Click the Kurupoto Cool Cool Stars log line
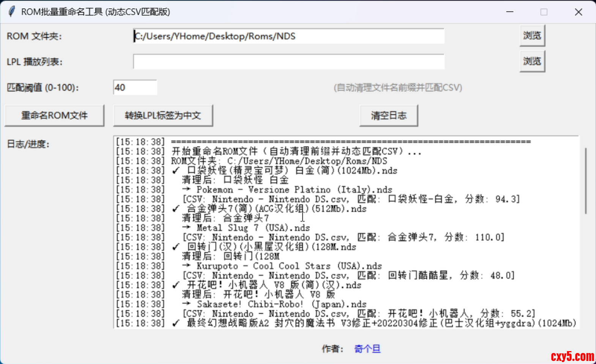 [289, 266]
